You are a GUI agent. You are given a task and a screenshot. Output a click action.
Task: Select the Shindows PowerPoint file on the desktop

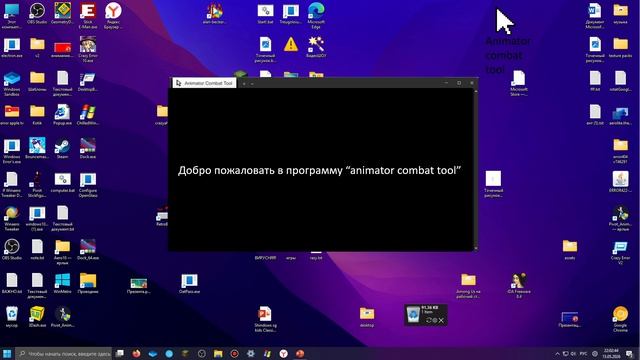265,319
